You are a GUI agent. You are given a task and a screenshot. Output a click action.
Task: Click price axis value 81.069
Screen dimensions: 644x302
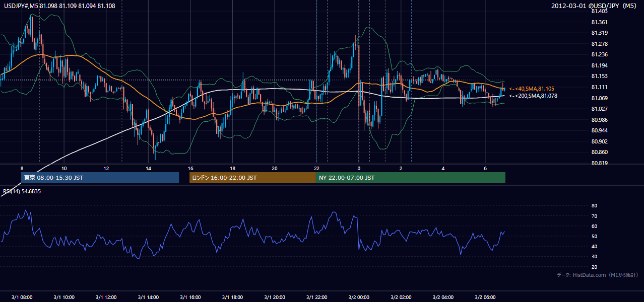pos(599,98)
